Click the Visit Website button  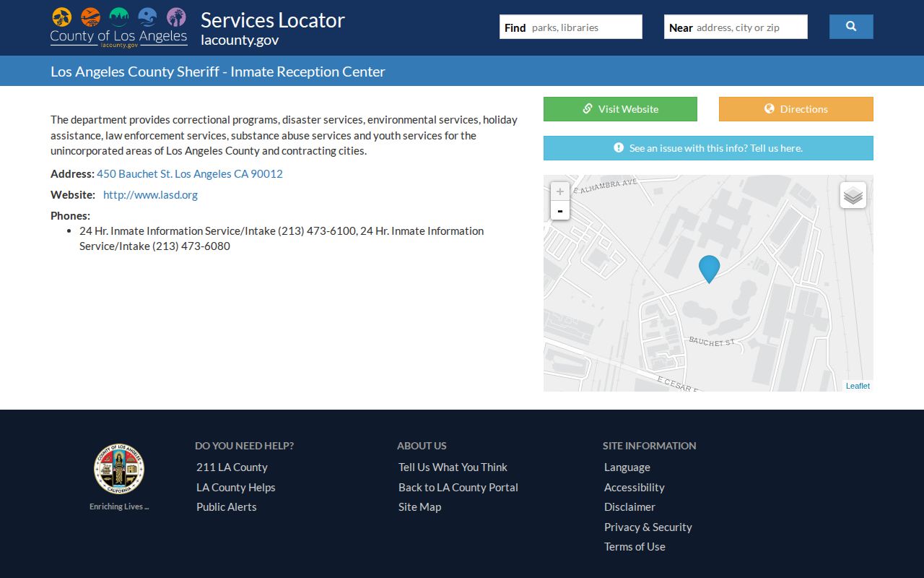[620, 109]
